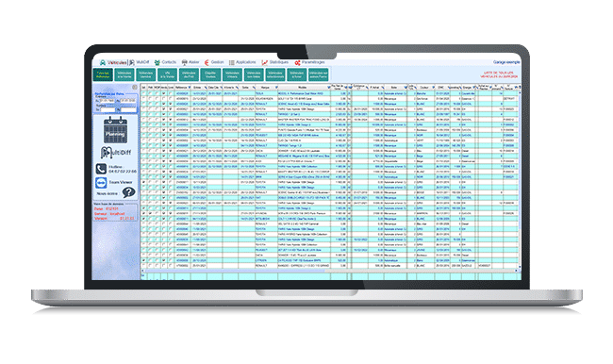
Task: Open the Planning calendar icon
Action: coord(115,130)
